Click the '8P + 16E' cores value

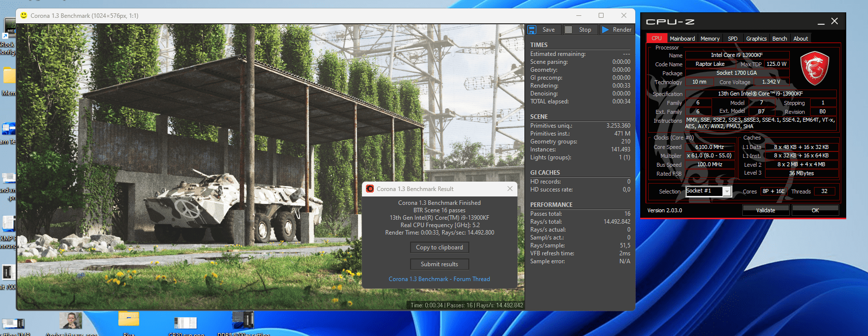point(773,191)
